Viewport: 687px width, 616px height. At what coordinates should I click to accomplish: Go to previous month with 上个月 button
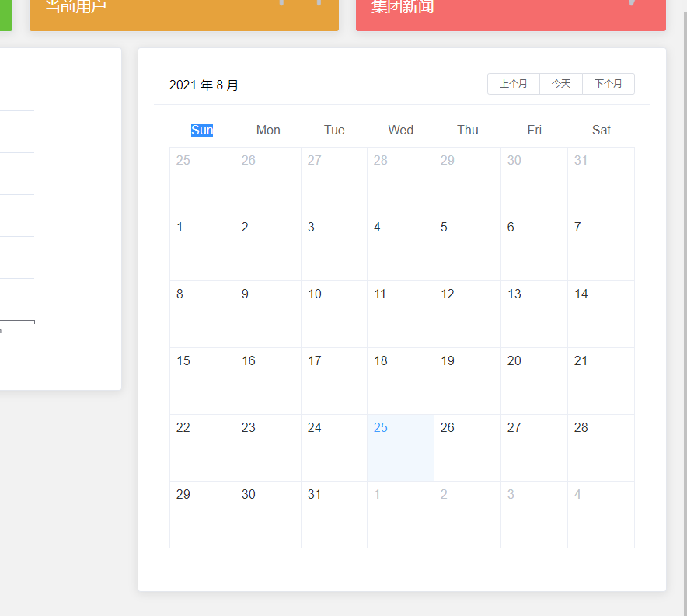(514, 84)
